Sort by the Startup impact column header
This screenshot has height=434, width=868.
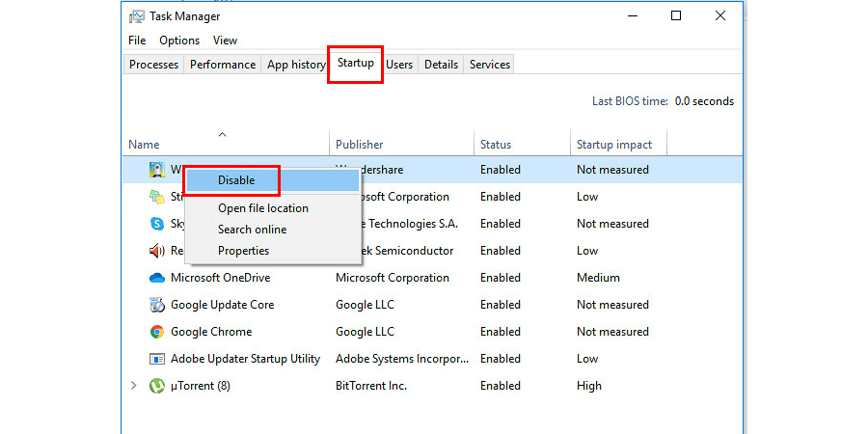pos(618,145)
